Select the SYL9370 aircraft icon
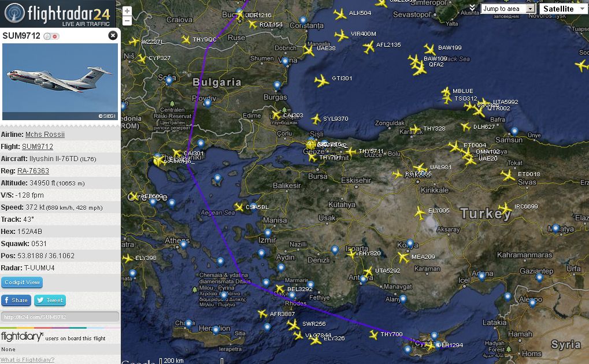This screenshot has width=589, height=364. [316, 120]
